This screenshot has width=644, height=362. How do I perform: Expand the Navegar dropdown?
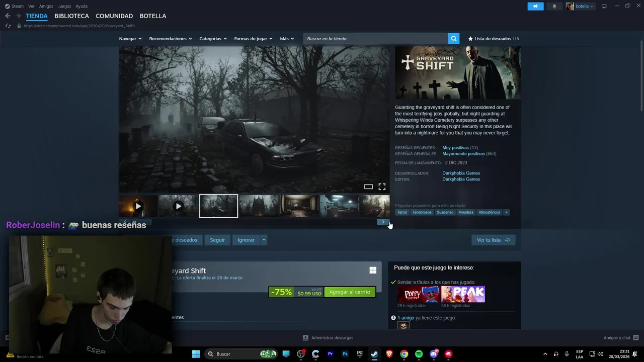tap(130, 39)
